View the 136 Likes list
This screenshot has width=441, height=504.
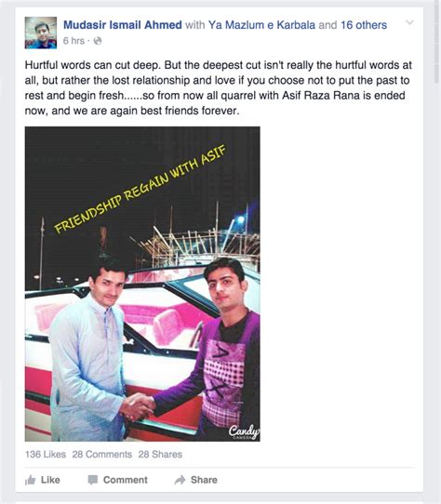click(46, 454)
